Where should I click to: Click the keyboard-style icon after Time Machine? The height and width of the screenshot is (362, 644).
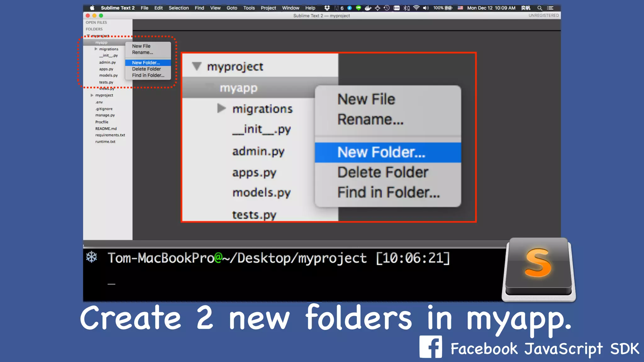click(397, 8)
